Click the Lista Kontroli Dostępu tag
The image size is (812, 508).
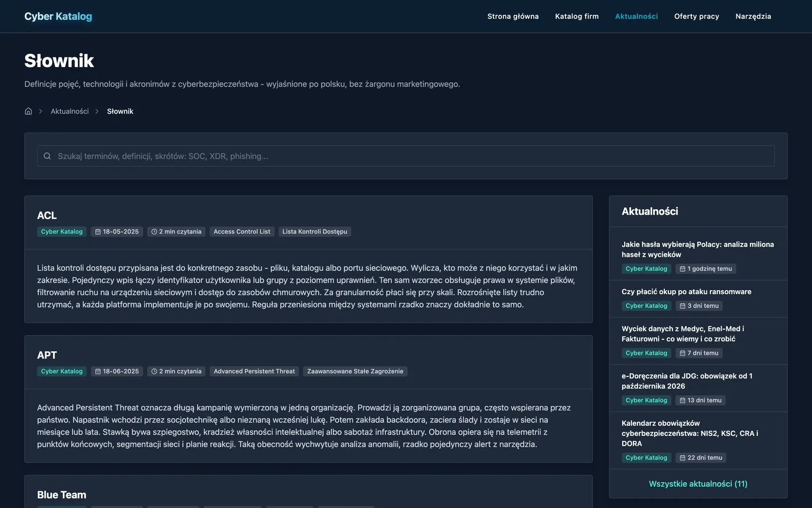[x=315, y=232]
